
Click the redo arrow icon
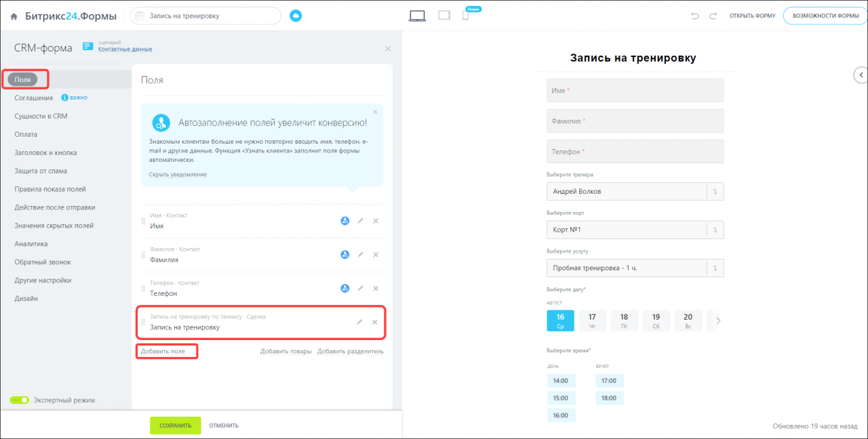(x=713, y=16)
